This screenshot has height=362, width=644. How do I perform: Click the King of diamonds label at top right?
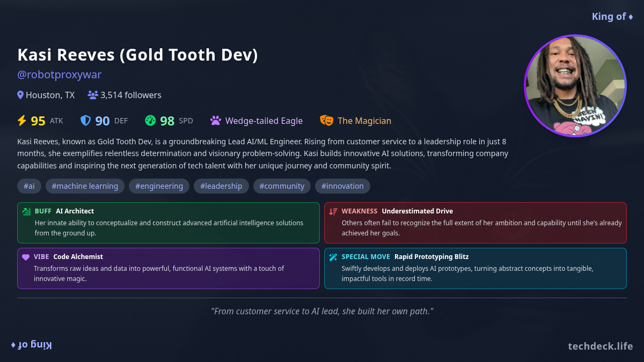click(x=612, y=17)
